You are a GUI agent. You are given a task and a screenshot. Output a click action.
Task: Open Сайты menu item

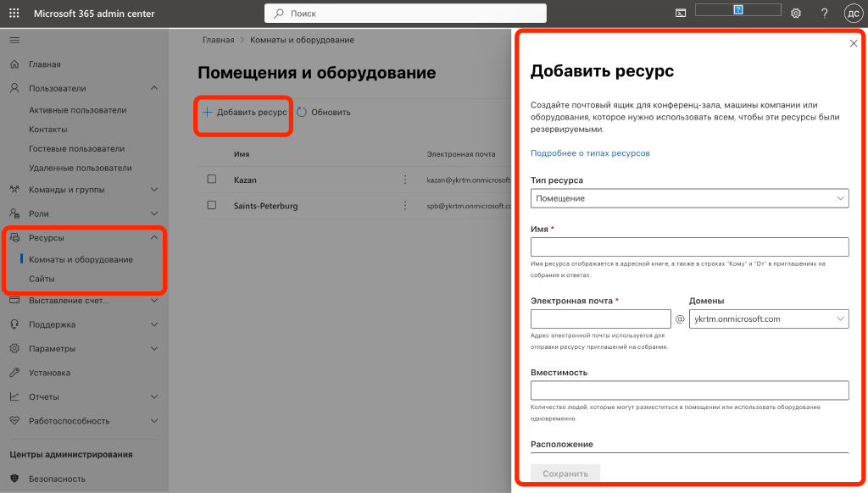pos(42,279)
